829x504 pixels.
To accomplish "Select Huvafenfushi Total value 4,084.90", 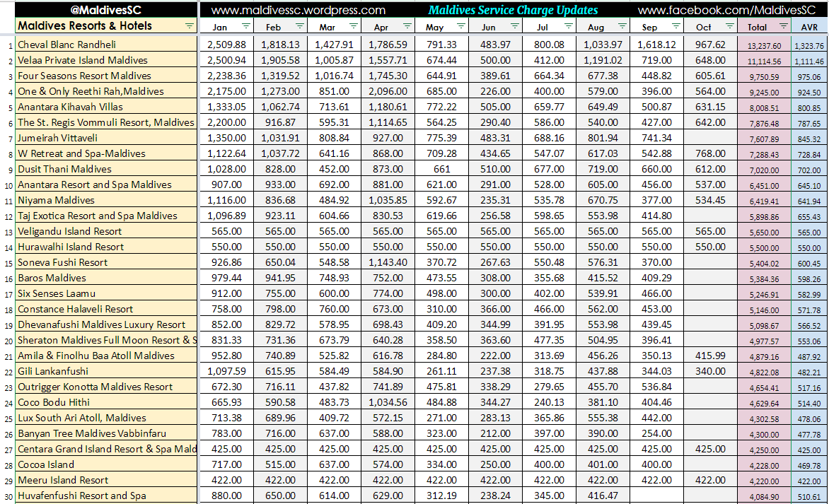I will [x=764, y=497].
